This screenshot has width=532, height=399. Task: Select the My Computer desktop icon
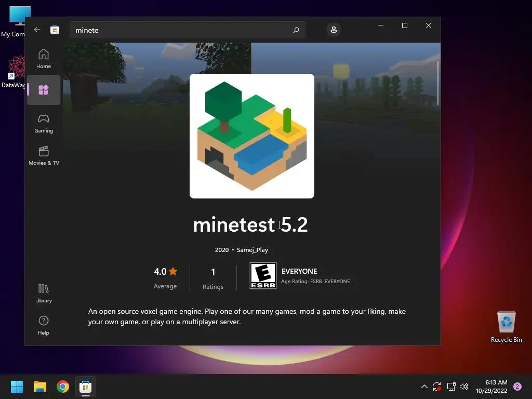(14, 21)
